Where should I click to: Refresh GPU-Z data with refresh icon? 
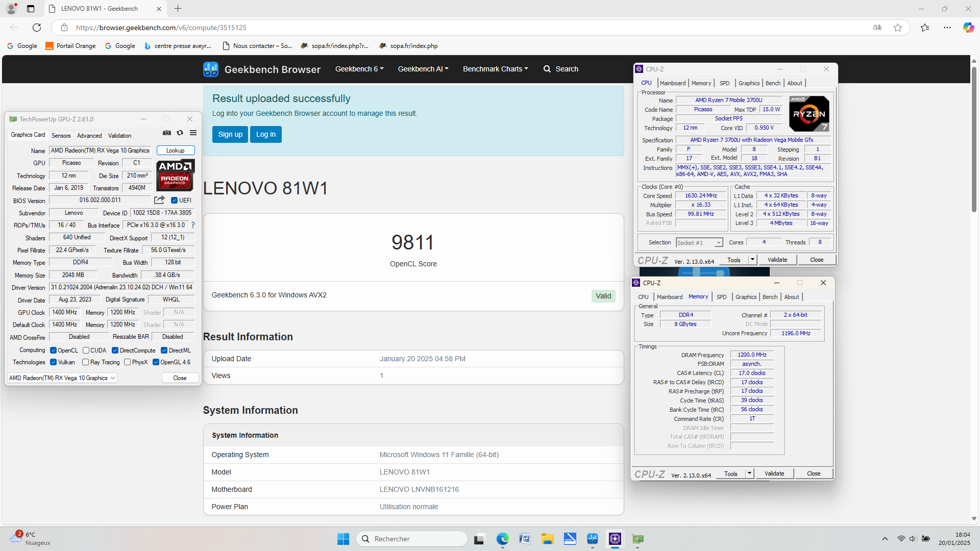[x=180, y=133]
